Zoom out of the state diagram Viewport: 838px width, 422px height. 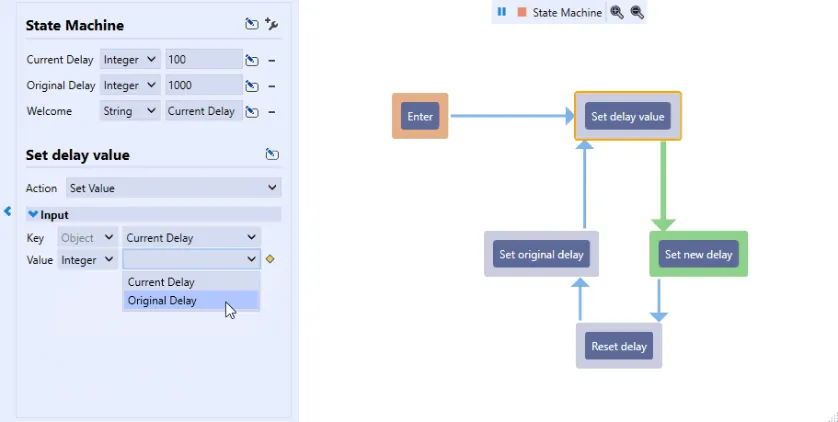coord(637,12)
